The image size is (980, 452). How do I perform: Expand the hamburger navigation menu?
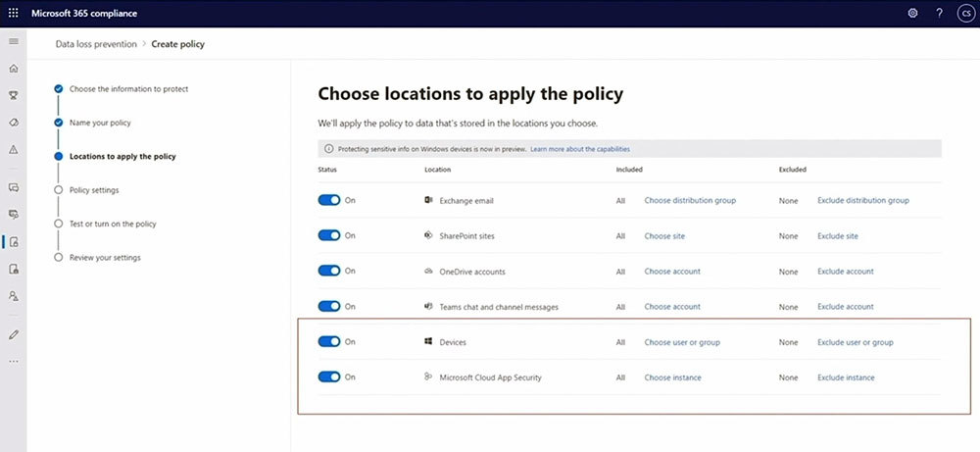coord(13,41)
